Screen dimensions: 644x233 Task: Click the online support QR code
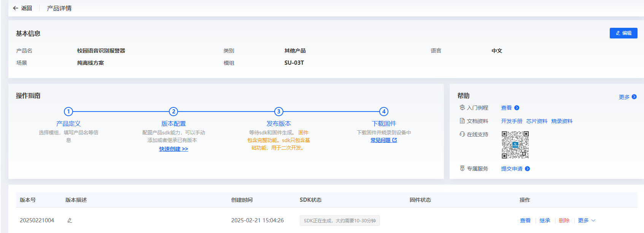[x=515, y=145]
